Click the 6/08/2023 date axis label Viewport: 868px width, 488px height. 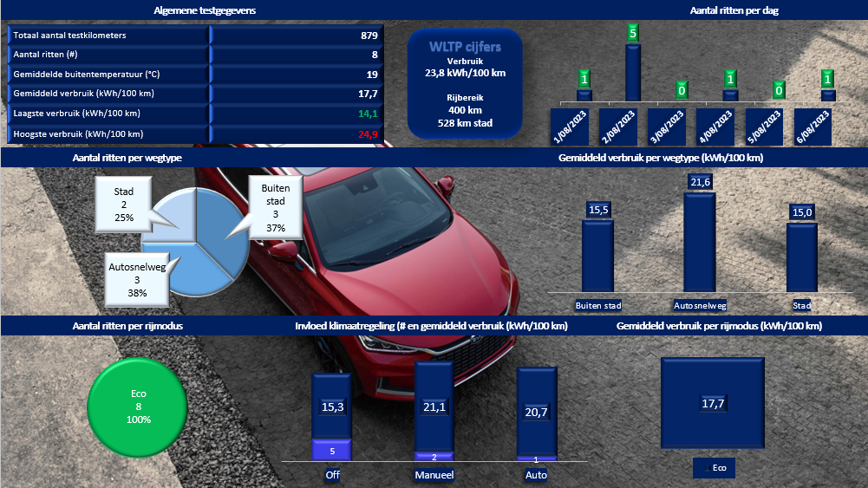coord(813,127)
